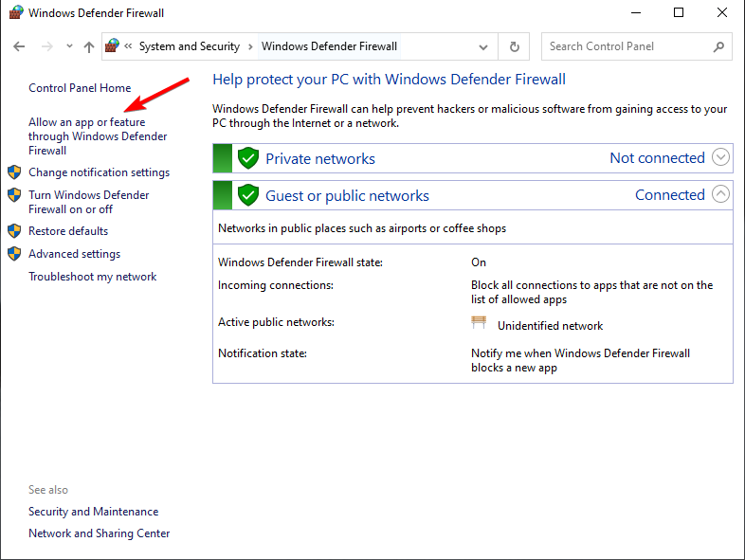The height and width of the screenshot is (560, 745).
Task: Click shield icon beside Turn Windows Defender Firewall
Action: coord(14,195)
